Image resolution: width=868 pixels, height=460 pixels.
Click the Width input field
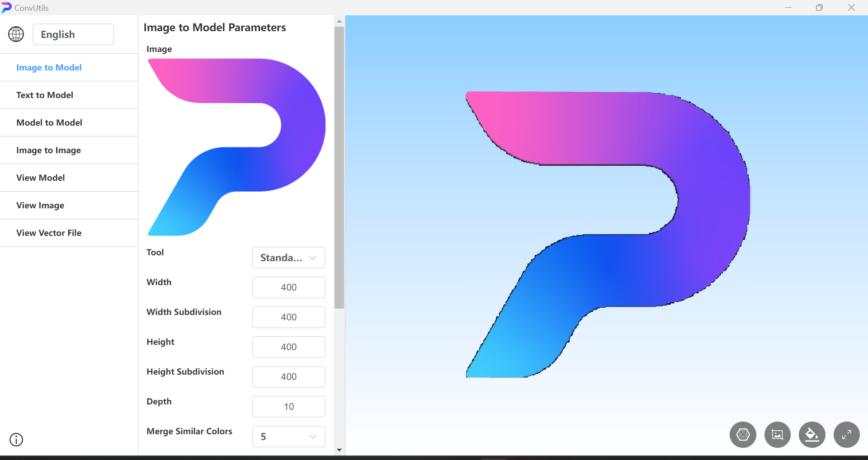(x=288, y=287)
